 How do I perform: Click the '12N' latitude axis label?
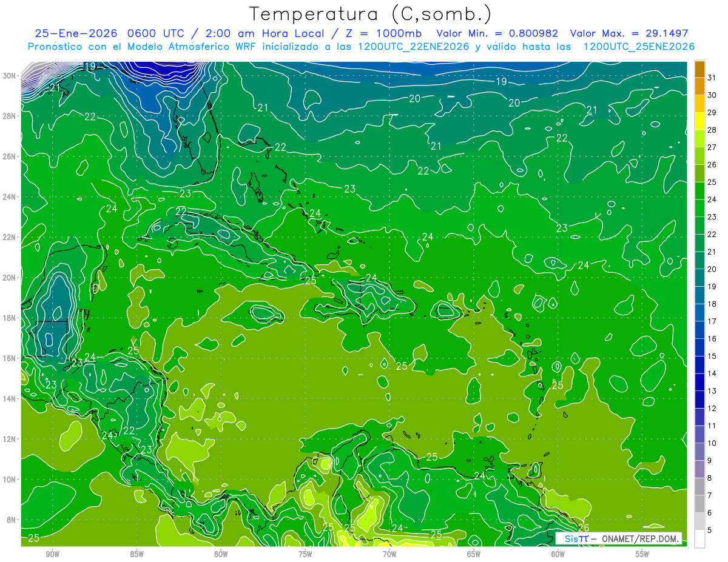point(10,439)
